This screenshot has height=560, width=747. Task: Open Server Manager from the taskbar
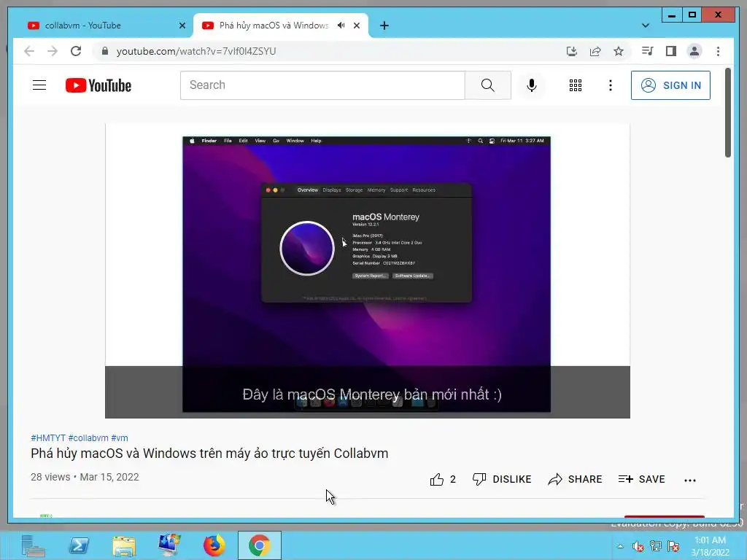pyautogui.click(x=33, y=545)
